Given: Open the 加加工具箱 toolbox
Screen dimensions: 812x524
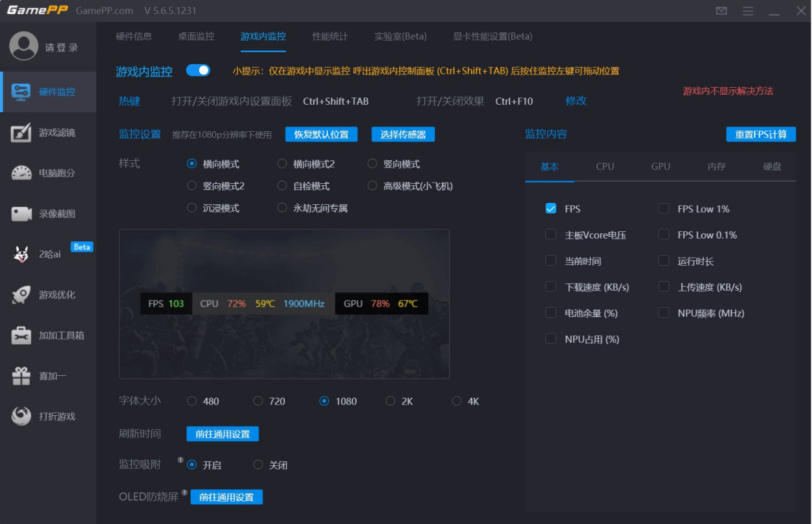Looking at the screenshot, I should click(x=48, y=334).
